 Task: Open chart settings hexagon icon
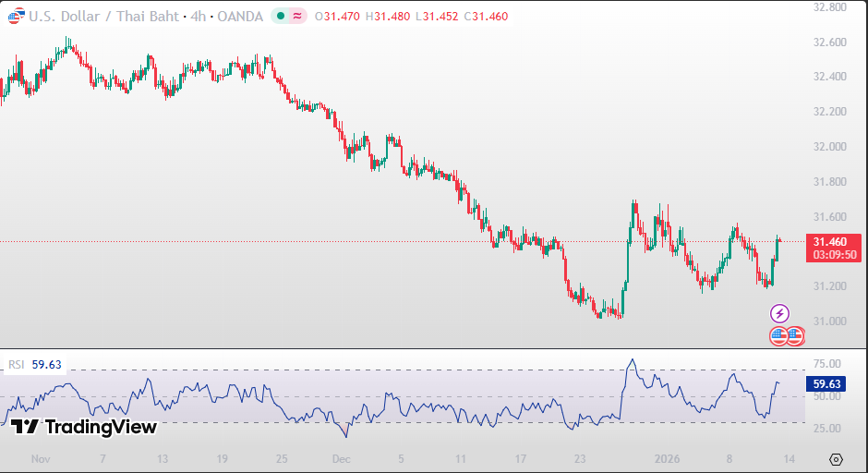tap(836, 459)
